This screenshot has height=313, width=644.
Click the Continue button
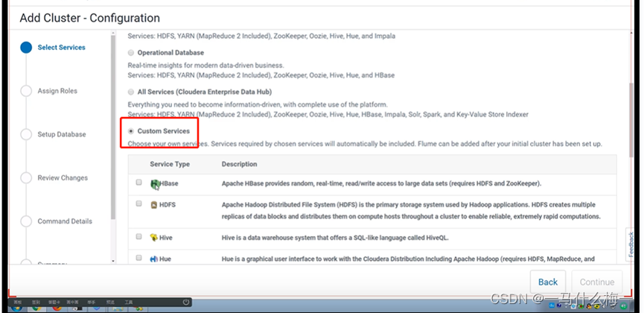pos(597,282)
